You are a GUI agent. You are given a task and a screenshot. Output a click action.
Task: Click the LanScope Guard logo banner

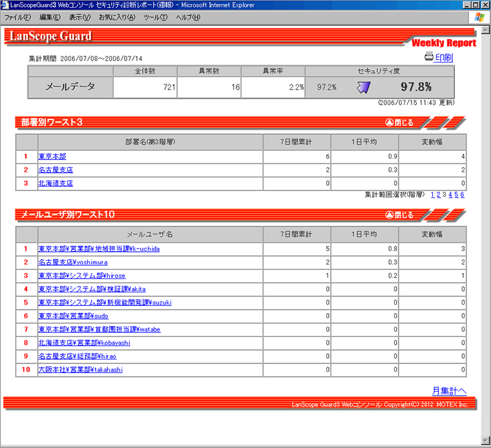click(50, 36)
